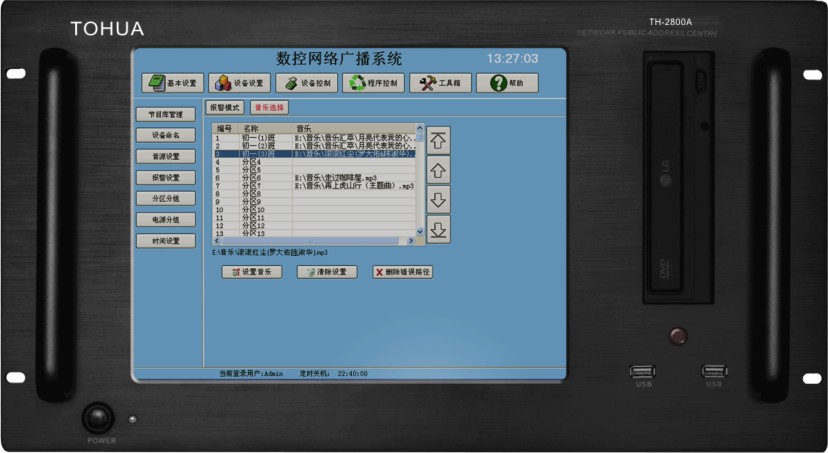Click the up arrow of the list's vertical scrollbar
Image resolution: width=828 pixels, height=453 pixels.
(x=420, y=128)
